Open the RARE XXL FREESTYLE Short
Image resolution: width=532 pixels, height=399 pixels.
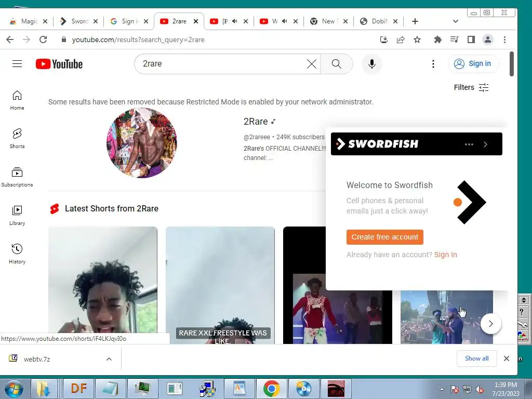[220, 285]
